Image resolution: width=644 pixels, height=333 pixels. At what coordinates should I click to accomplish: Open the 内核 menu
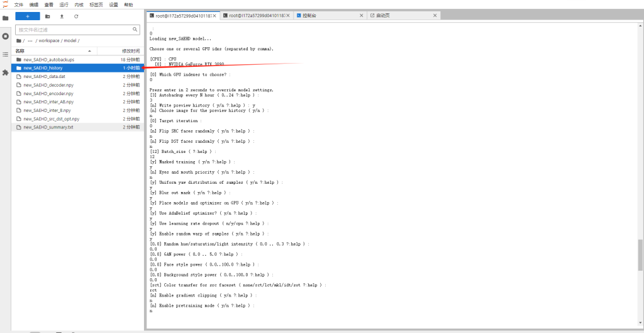(x=79, y=4)
